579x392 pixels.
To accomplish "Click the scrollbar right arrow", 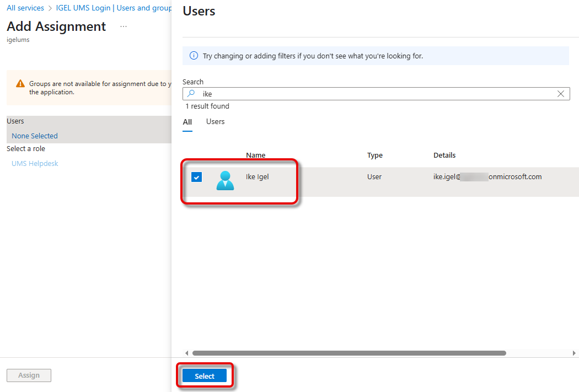I will pos(575,353).
